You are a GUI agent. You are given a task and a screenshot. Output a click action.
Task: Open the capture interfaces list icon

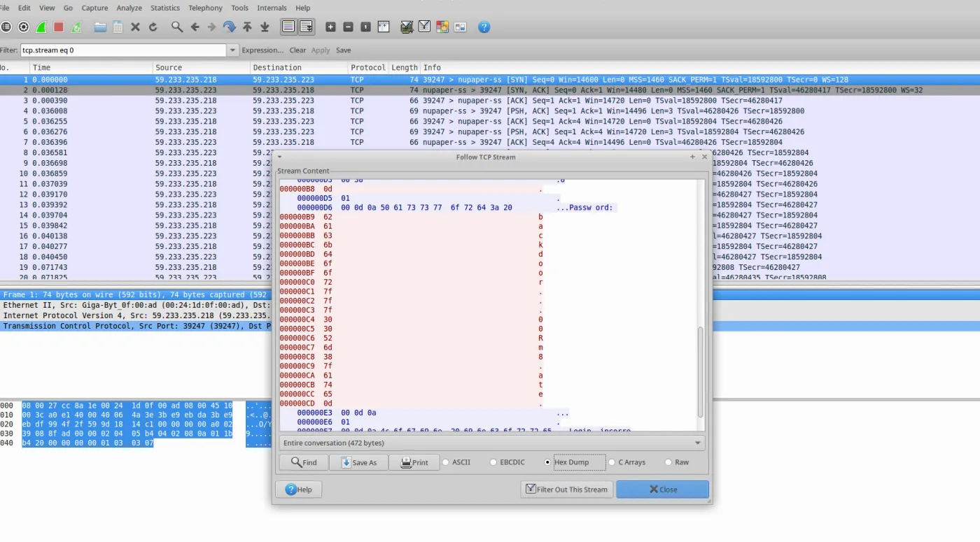tap(6, 27)
